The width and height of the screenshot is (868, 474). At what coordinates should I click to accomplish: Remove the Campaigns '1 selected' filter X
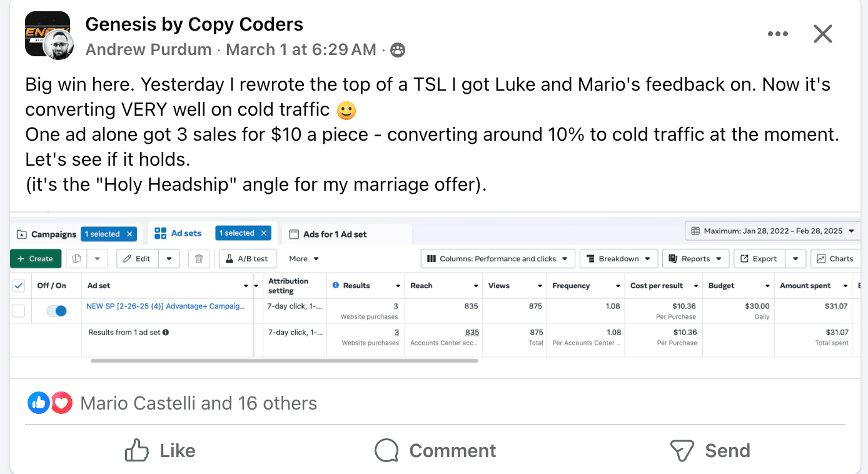coord(129,234)
